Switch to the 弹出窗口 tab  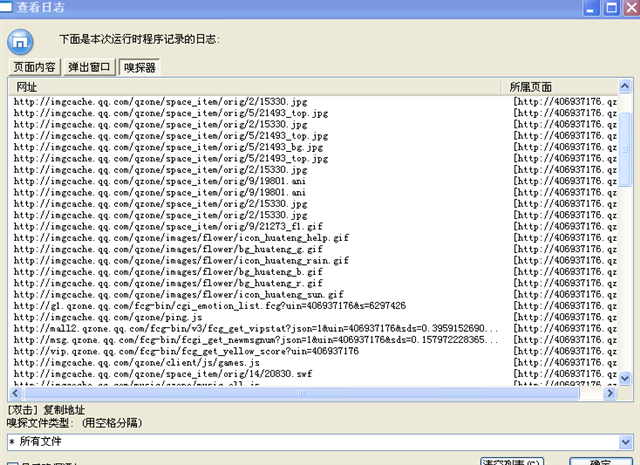pyautogui.click(x=89, y=67)
